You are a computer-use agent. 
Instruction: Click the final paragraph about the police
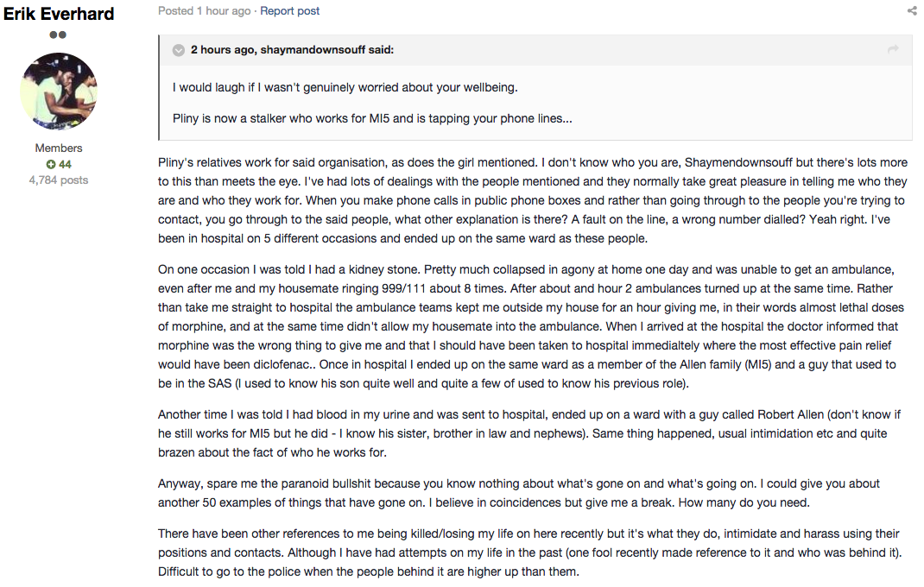point(529,552)
